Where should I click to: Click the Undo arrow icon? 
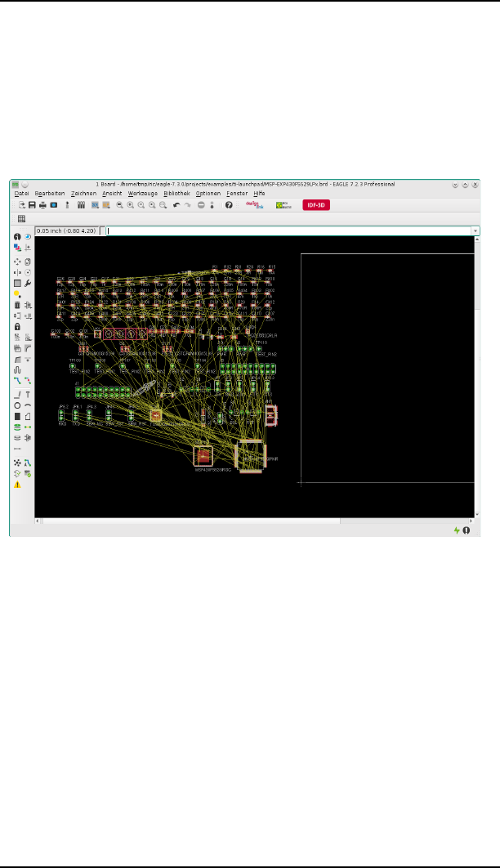tap(176, 205)
